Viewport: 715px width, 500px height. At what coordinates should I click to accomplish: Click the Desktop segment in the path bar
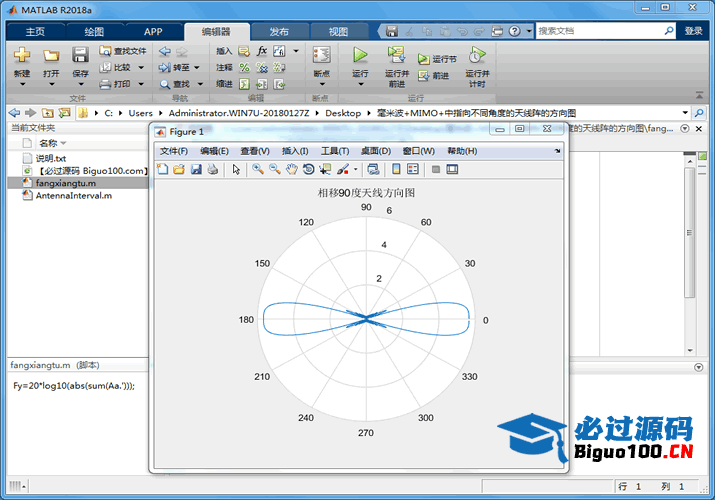pos(343,113)
